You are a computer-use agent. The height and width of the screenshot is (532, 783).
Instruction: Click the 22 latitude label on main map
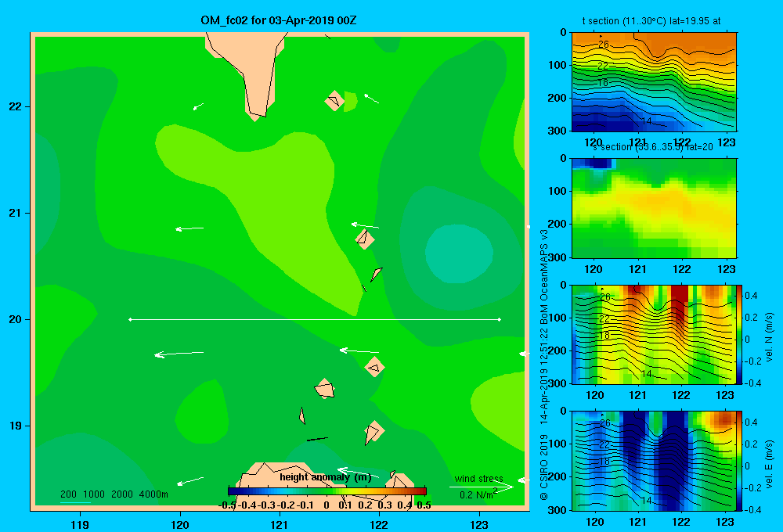16,106
